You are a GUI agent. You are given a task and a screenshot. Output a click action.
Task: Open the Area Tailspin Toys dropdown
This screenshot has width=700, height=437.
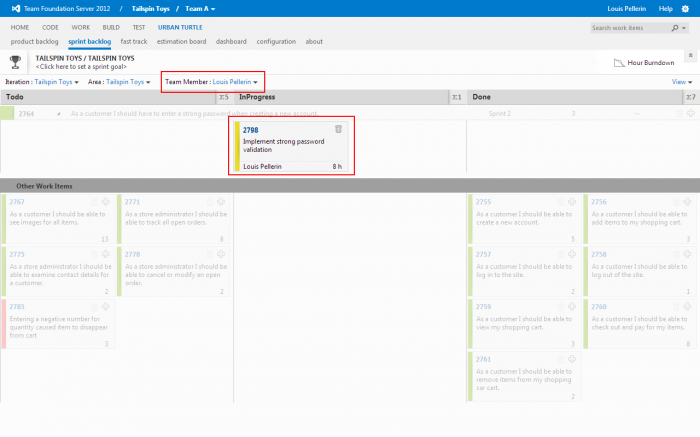pyautogui.click(x=128, y=82)
